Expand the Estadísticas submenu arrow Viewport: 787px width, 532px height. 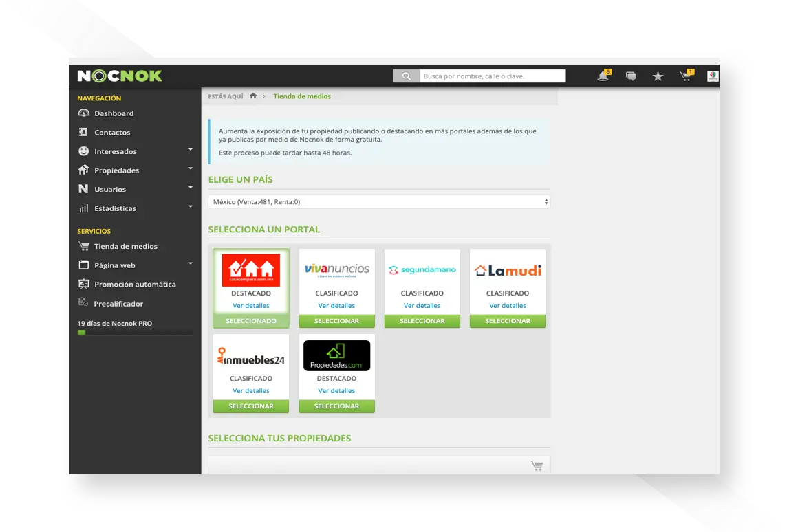(191, 207)
